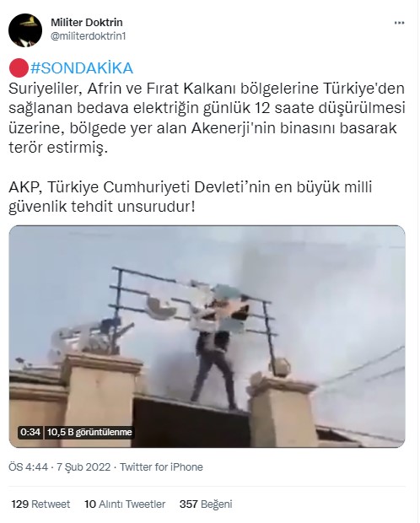View the 10 Alıntı Tweetler list

pos(125,504)
